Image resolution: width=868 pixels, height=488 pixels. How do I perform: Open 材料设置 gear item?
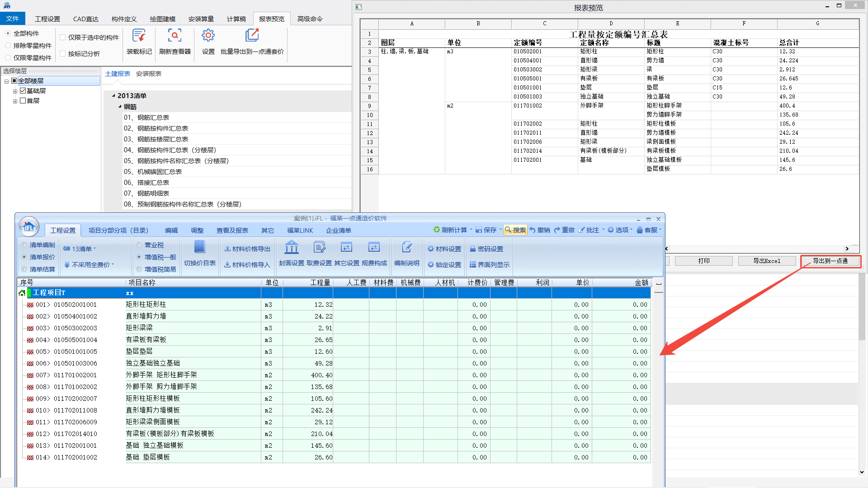pyautogui.click(x=444, y=249)
